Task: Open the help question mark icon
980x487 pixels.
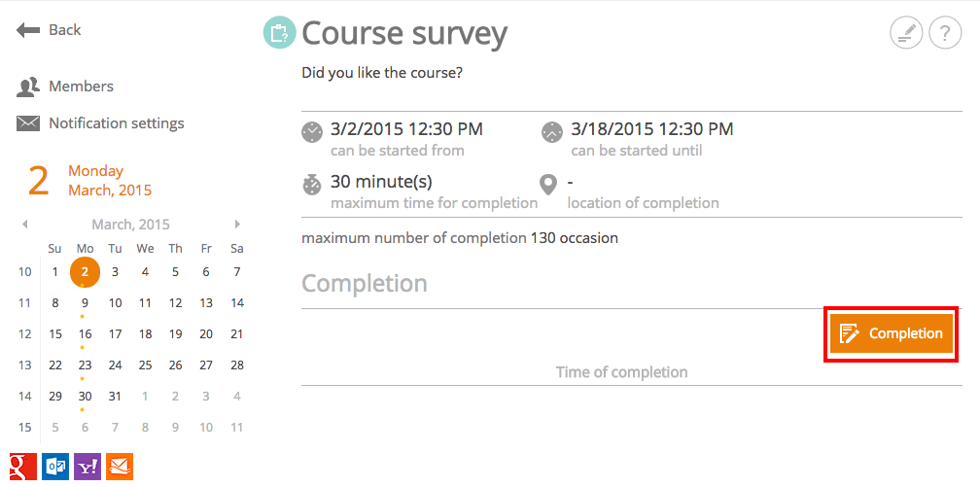Action: click(x=945, y=32)
